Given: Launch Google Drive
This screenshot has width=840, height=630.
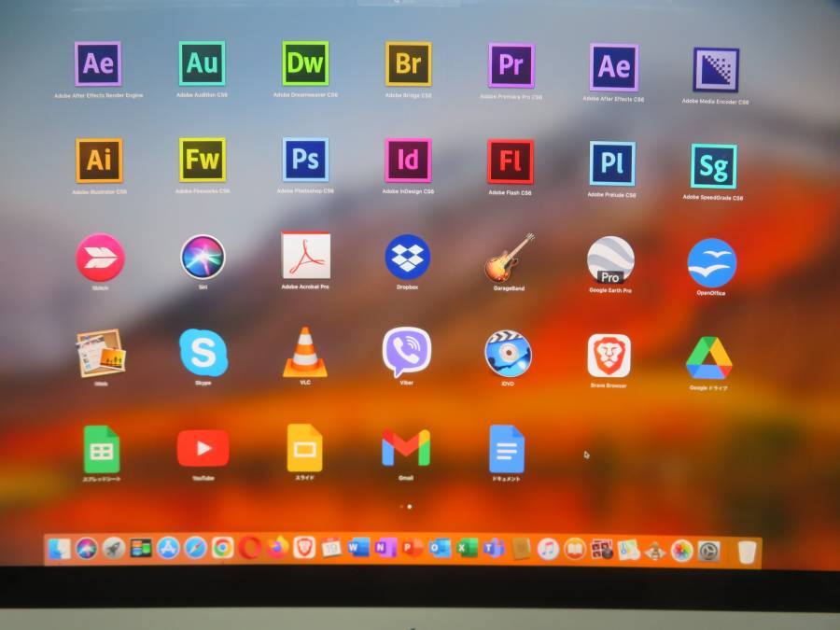Looking at the screenshot, I should (708, 358).
